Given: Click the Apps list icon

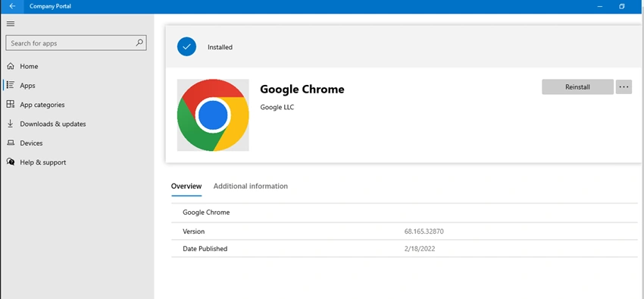Looking at the screenshot, I should (11, 85).
